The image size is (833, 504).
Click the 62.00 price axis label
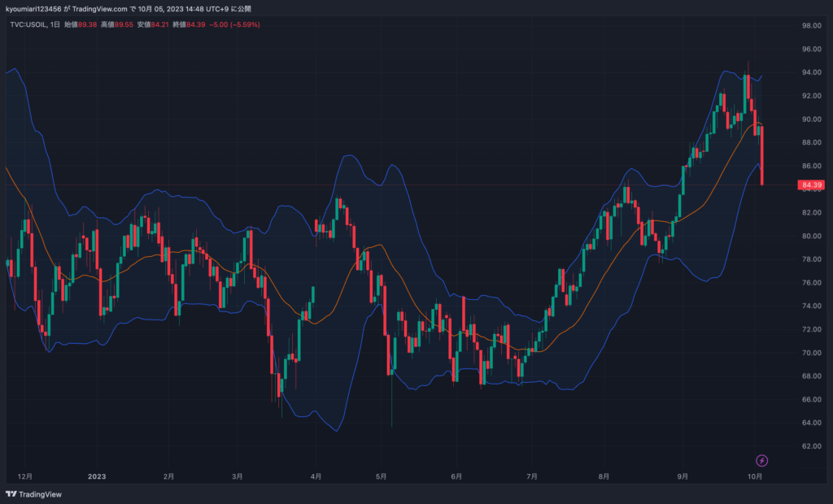click(811, 446)
